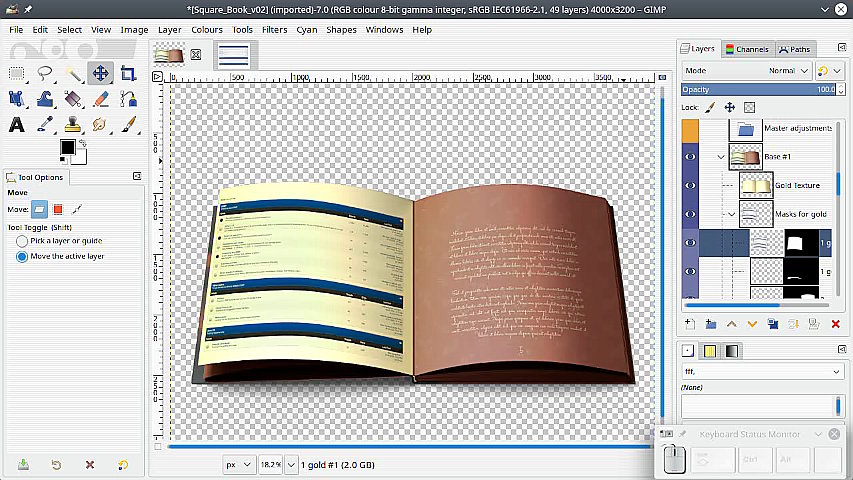
Task: Open the px units dropdown
Action: tap(240, 465)
